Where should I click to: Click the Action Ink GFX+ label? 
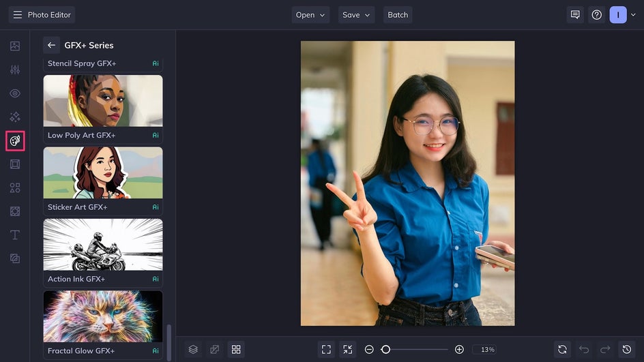point(76,279)
